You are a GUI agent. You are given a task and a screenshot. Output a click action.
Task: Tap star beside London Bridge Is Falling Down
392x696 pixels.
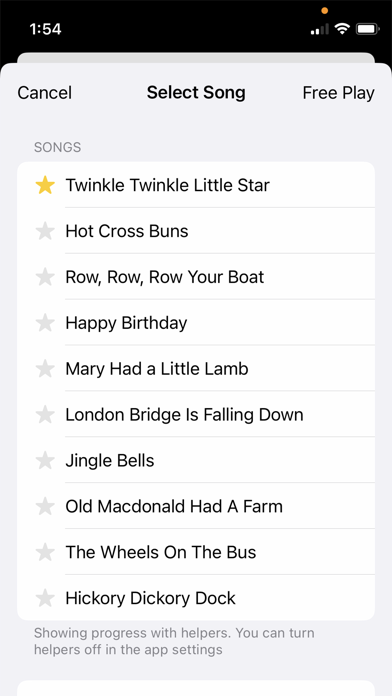(45, 415)
